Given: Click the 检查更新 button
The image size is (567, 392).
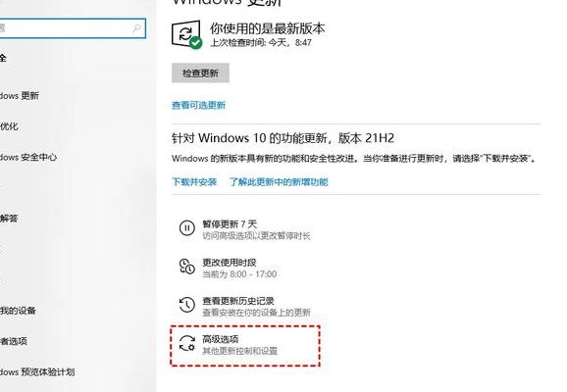Looking at the screenshot, I should [200, 73].
